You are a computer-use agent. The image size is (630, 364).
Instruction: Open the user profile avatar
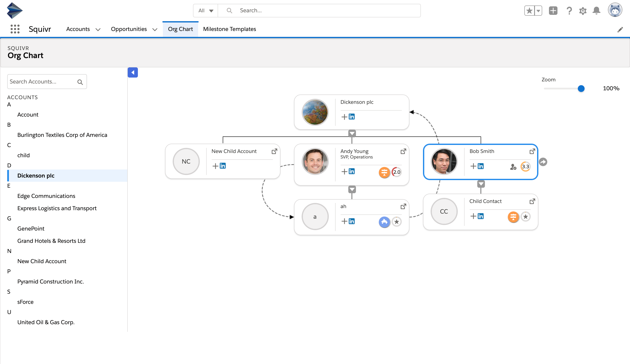point(615,10)
